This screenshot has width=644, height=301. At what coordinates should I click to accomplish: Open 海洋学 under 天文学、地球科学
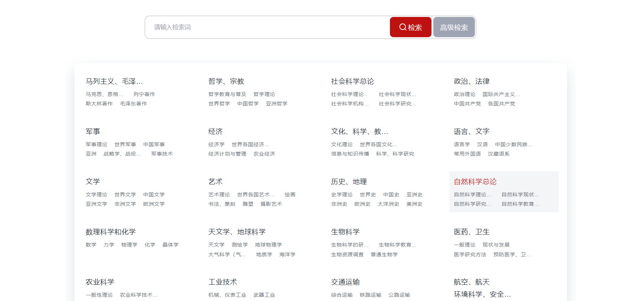287,254
